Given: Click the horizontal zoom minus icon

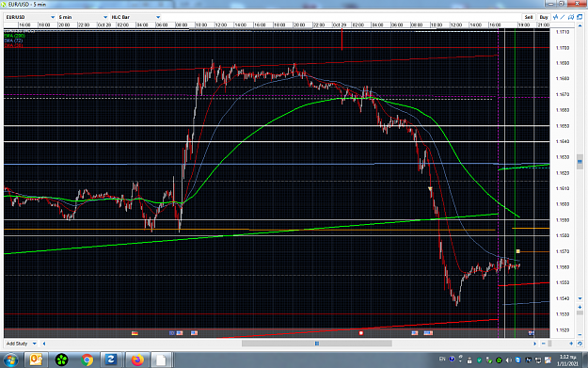Looking at the screenshot, I should coord(544,344).
